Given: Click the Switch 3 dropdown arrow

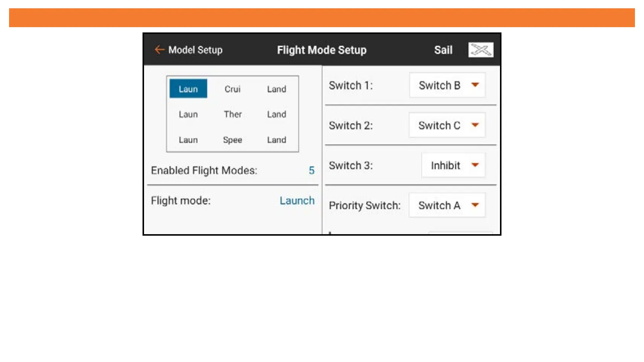Looking at the screenshot, I should 475,165.
